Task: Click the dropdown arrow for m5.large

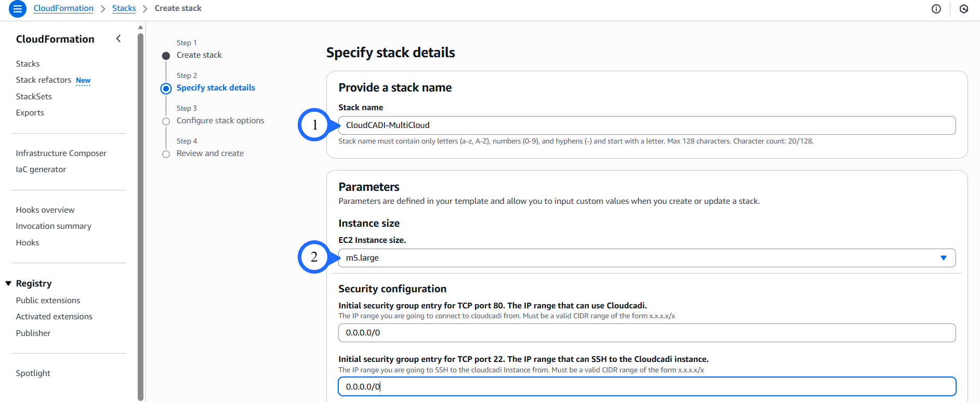Action: pos(943,258)
